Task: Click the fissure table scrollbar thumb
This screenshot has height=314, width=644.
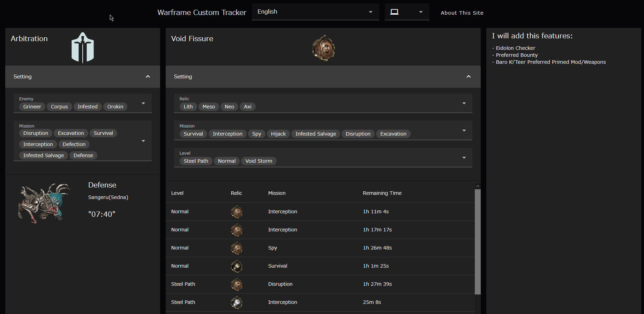Action: 478,242
